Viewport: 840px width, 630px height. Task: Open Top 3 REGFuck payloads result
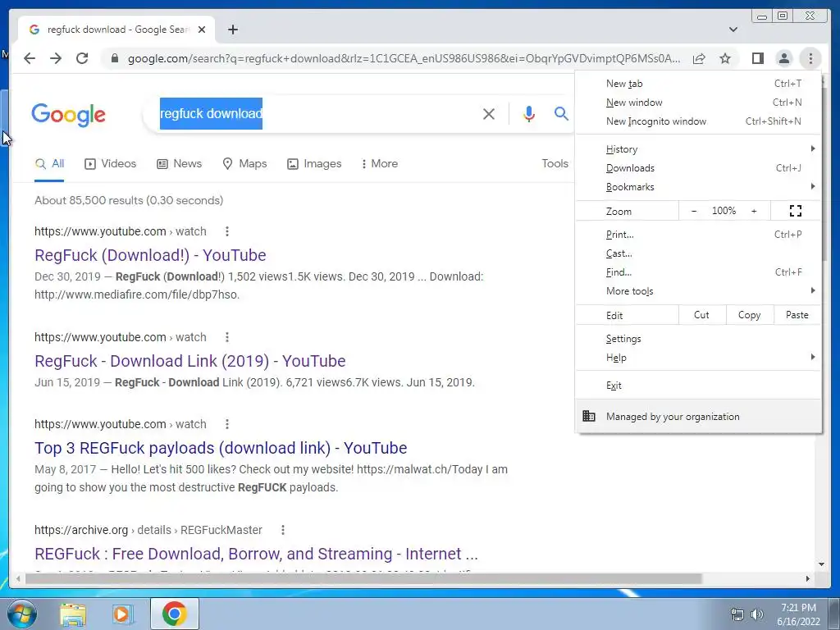(221, 448)
